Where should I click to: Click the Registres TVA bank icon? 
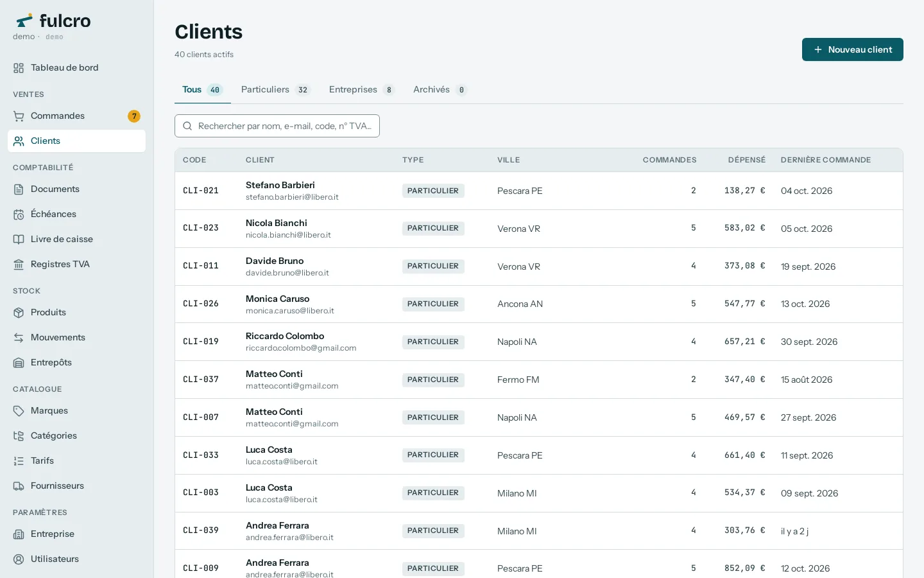[19, 265]
